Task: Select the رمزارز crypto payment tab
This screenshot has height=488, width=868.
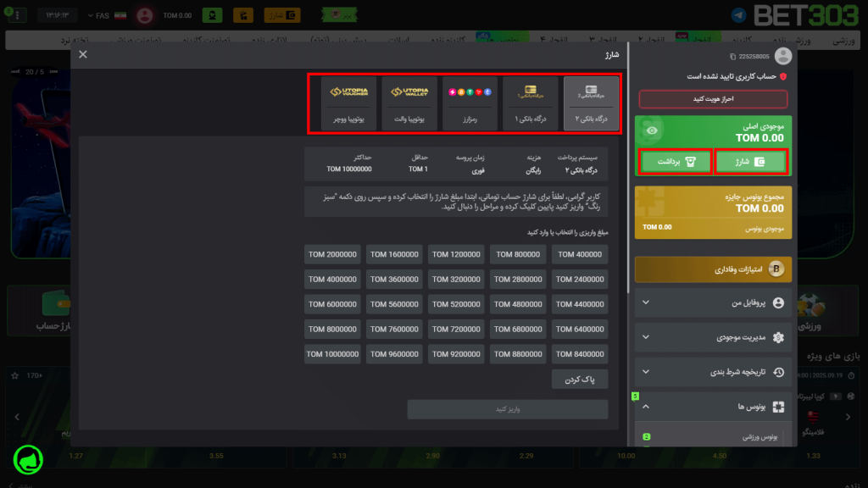Action: click(470, 103)
